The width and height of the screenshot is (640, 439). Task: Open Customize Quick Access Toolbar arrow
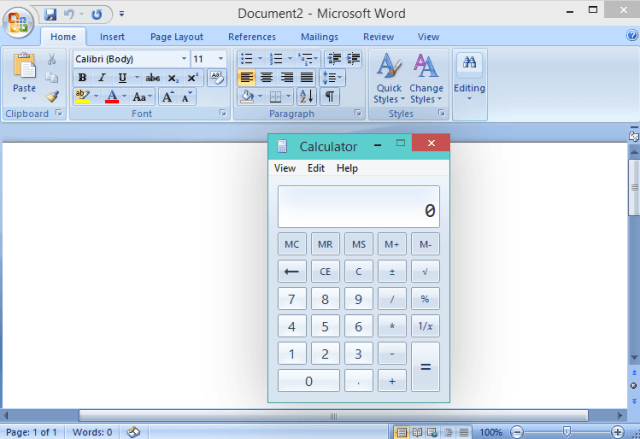(x=122, y=14)
